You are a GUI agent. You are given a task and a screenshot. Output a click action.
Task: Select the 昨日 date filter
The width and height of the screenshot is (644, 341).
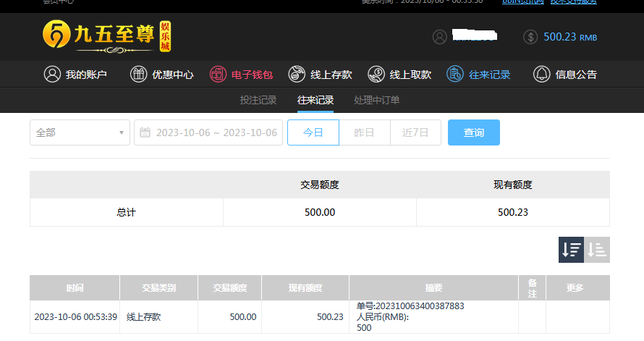tap(364, 132)
